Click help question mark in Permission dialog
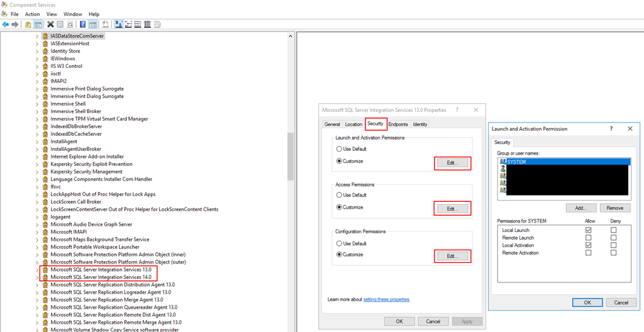Viewport: 644px width, 332px height. [x=611, y=129]
